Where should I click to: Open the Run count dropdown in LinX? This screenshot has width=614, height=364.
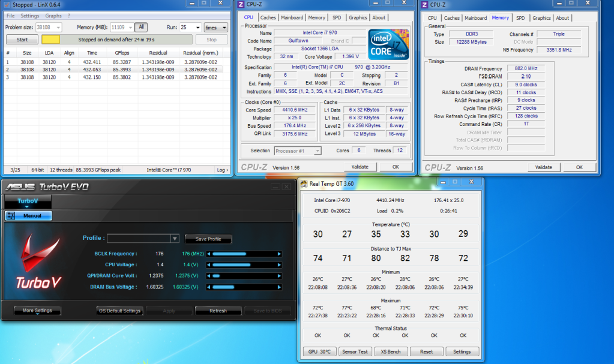point(197,28)
